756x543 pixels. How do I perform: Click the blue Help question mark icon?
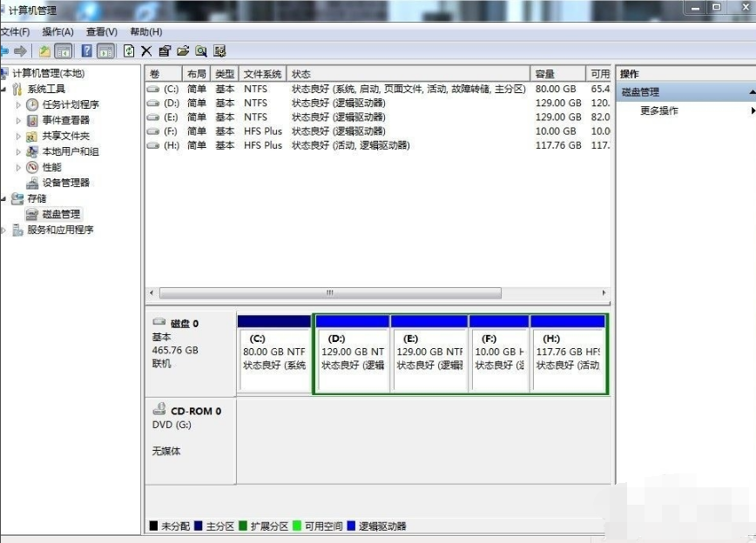tap(86, 51)
